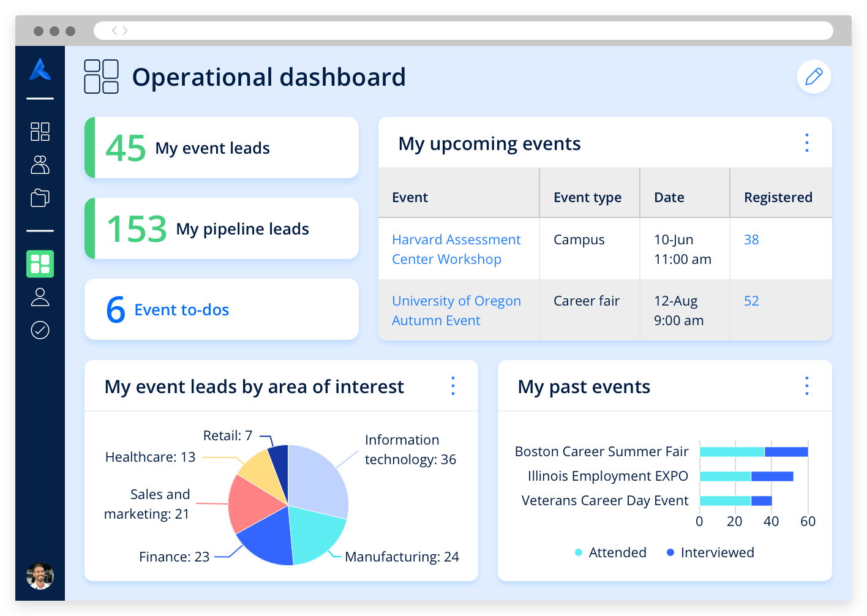The width and height of the screenshot is (867, 616).
Task: Click the Retail: 7 label
Action: (227, 435)
